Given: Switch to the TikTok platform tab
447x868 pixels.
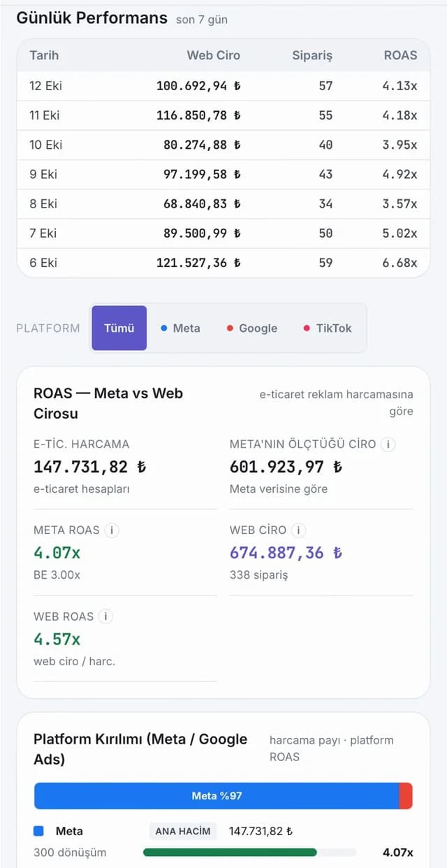Looking at the screenshot, I should coord(328,328).
